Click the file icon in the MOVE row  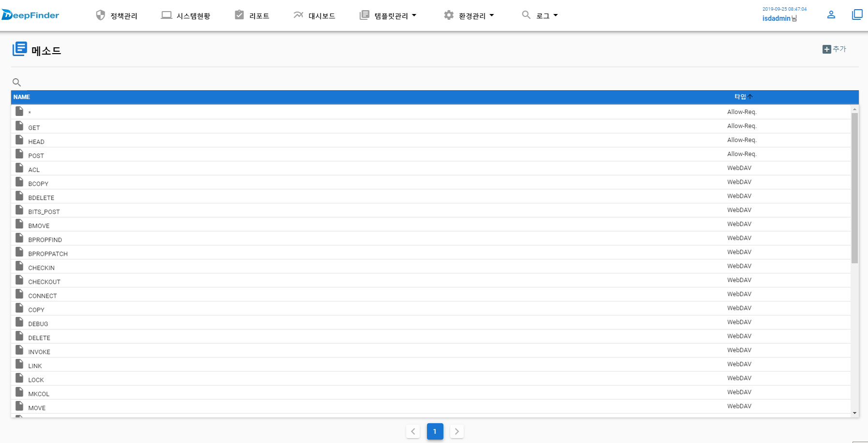[19, 406]
